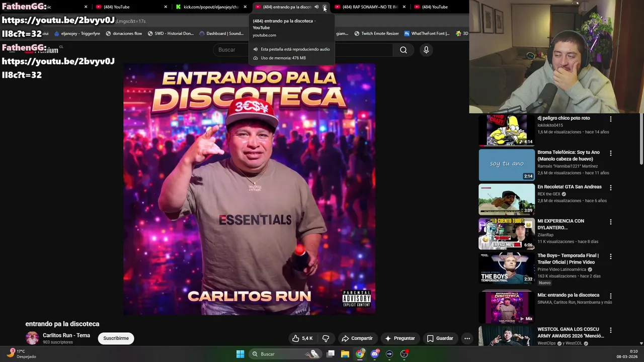This screenshot has width=644, height=362.
Task: Open options for The Boys trailer
Action: pyautogui.click(x=611, y=256)
